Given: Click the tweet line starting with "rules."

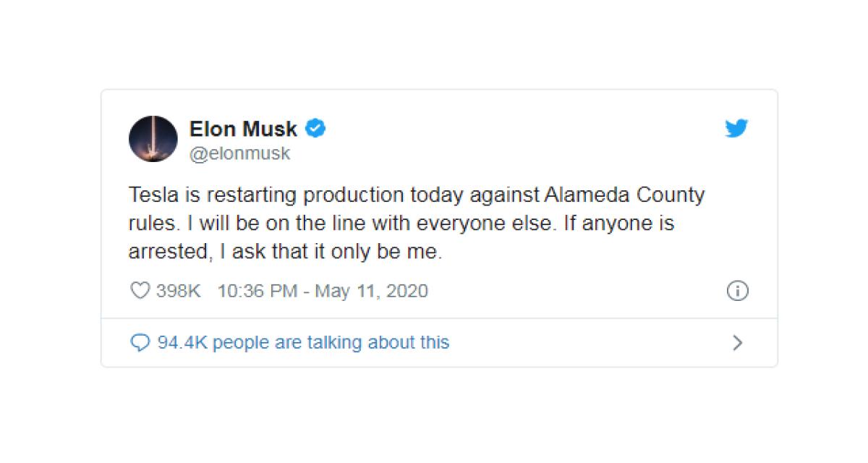Looking at the screenshot, I should click(x=401, y=223).
